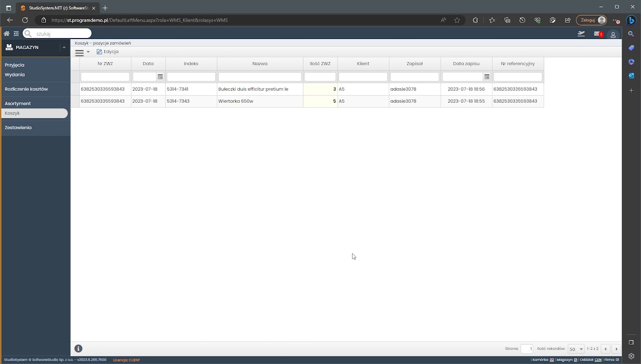Open the info icon at bottom left

[79, 348]
